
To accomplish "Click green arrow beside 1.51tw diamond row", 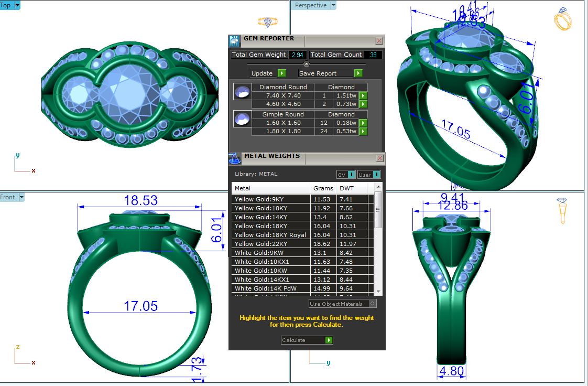I will point(363,96).
